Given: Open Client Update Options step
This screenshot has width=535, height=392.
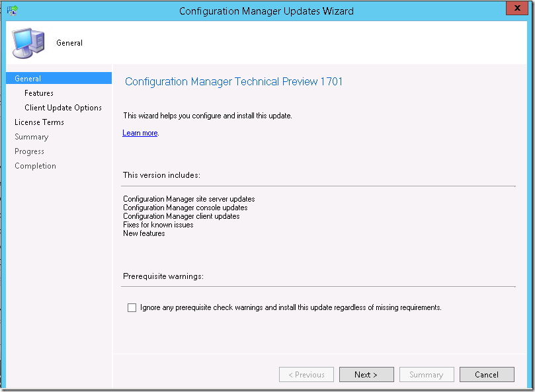Looking at the screenshot, I should pyautogui.click(x=63, y=108).
